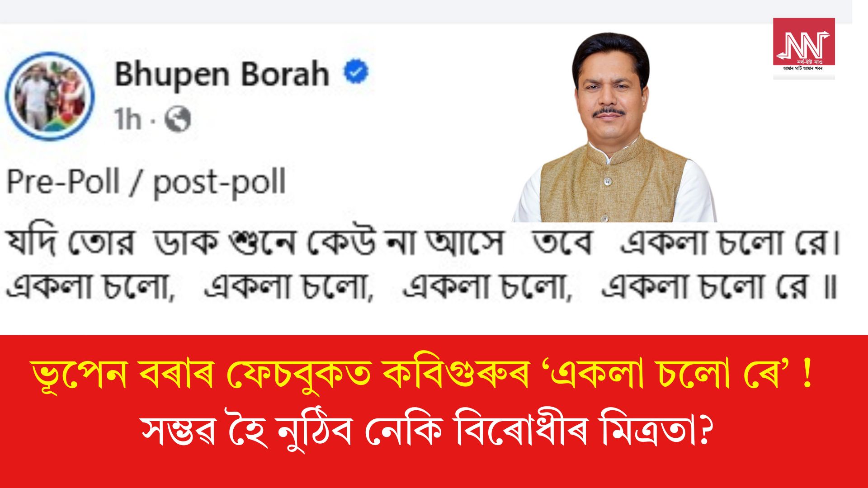This screenshot has height=488, width=868.
Task: Open the portrait photo of man in beige vest
Action: [x=614, y=127]
